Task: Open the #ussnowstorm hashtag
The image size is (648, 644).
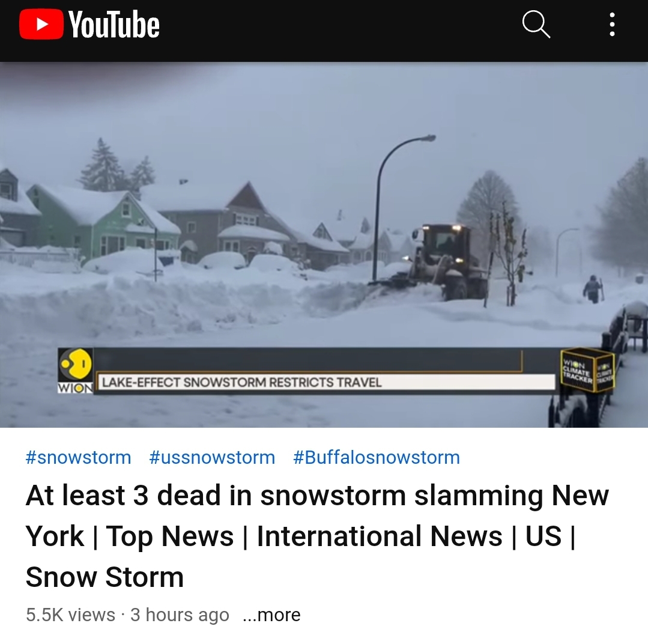Action: 212,458
